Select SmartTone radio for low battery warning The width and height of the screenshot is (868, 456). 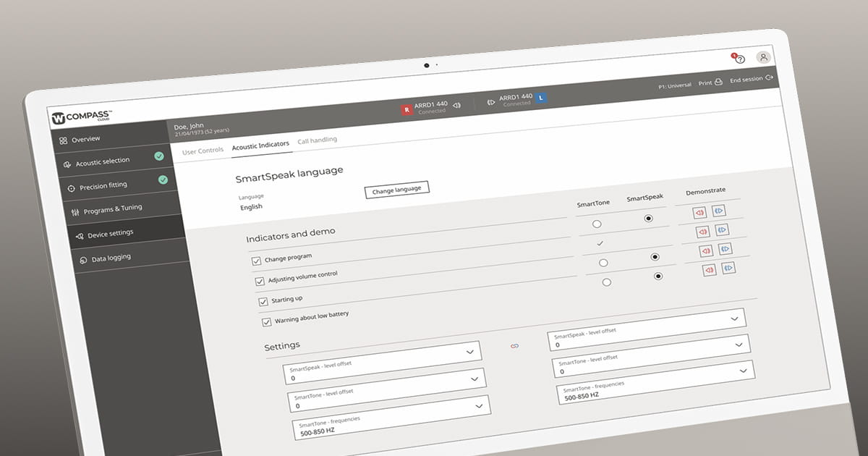tap(607, 282)
